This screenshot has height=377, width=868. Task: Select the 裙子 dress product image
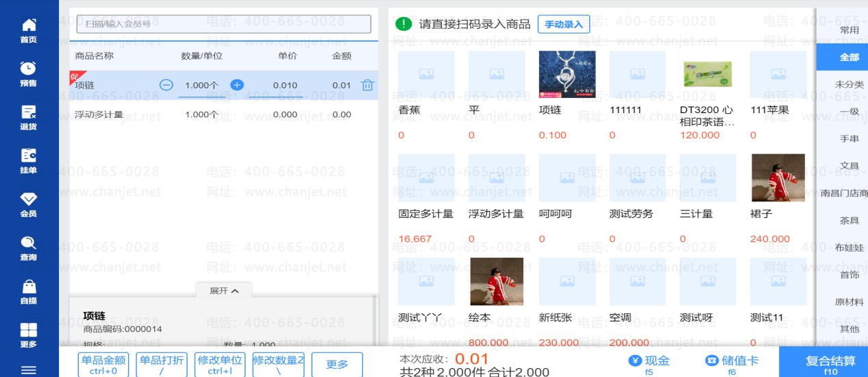[778, 178]
